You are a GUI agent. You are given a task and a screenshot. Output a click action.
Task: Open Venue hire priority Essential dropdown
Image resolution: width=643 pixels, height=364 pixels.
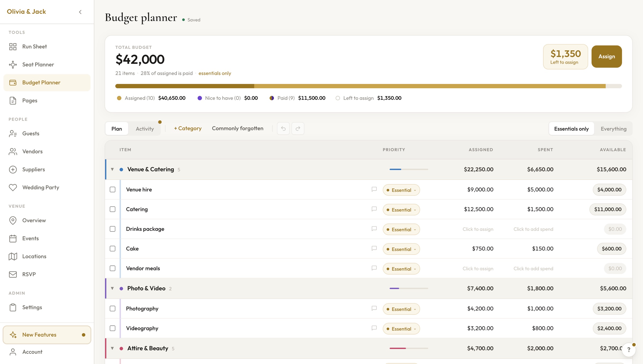pos(401,190)
